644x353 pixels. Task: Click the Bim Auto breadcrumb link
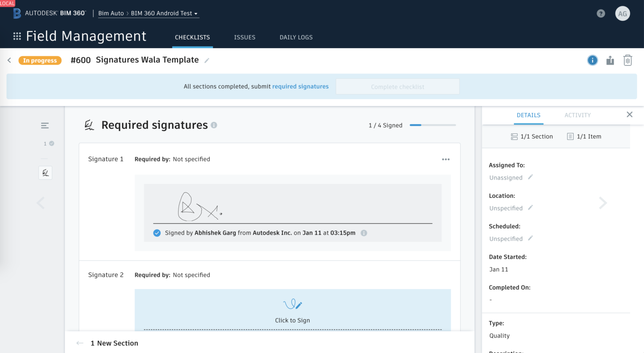coord(111,13)
